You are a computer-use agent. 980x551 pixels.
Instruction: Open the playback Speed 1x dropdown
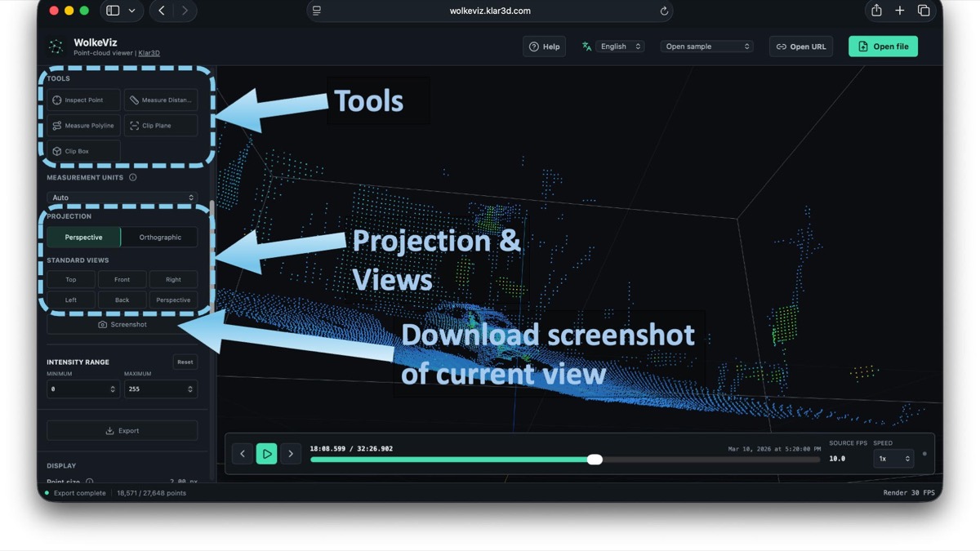coord(893,459)
